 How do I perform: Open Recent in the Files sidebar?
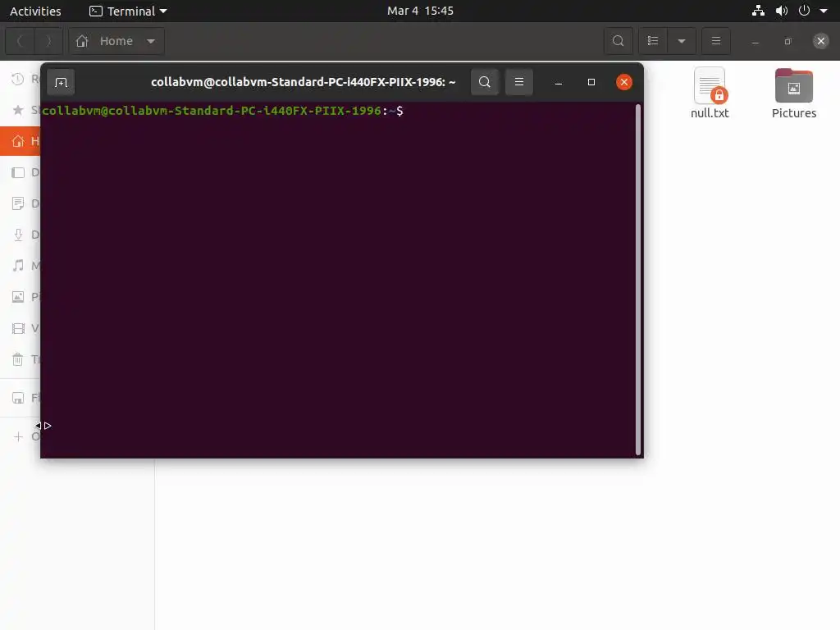(21, 80)
